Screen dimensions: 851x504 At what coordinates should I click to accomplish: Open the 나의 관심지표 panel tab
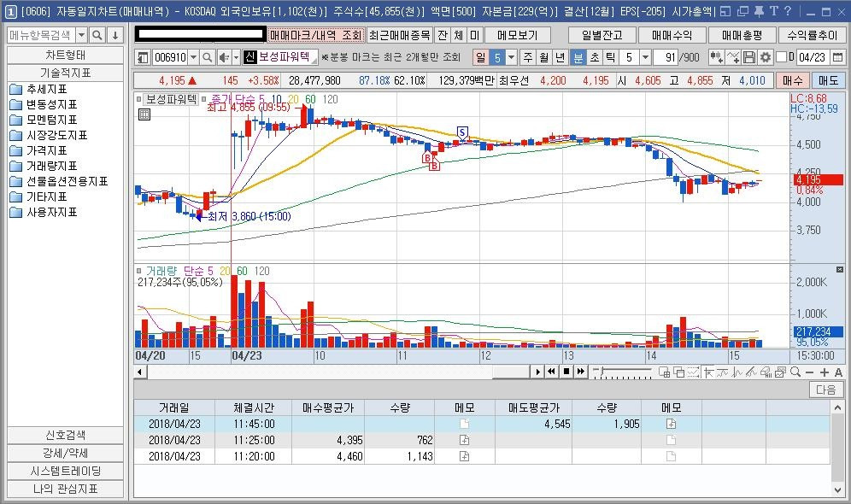point(65,489)
